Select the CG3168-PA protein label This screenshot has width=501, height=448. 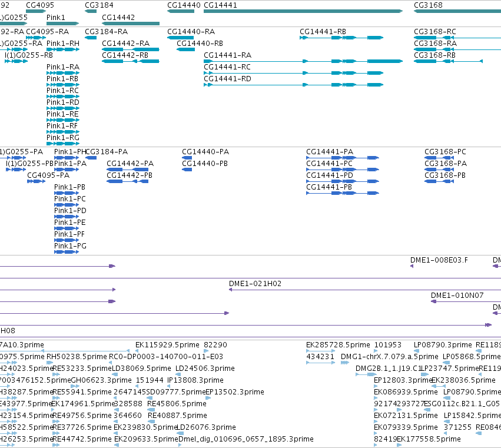click(x=446, y=164)
